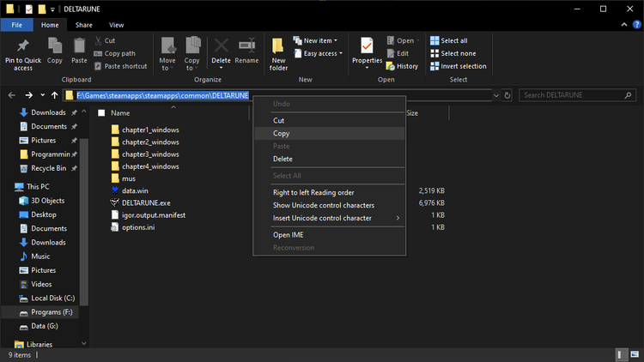Image resolution: width=644 pixels, height=362 pixels.
Task: Go back with the Back arrow
Action: [11, 95]
